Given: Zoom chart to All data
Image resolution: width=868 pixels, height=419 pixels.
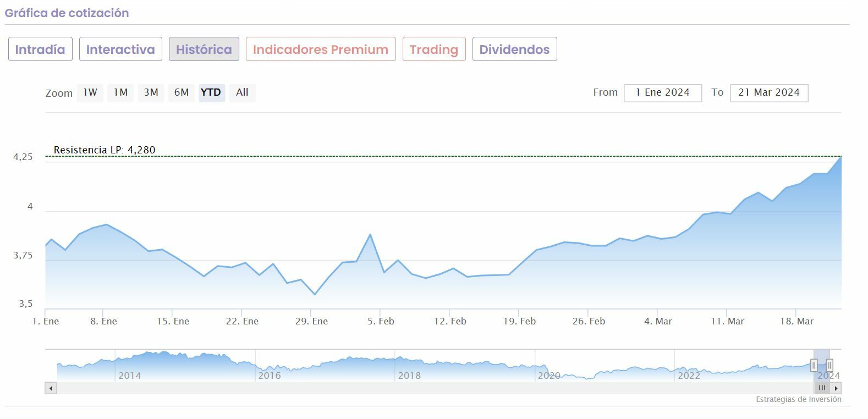Looking at the screenshot, I should tap(242, 92).
